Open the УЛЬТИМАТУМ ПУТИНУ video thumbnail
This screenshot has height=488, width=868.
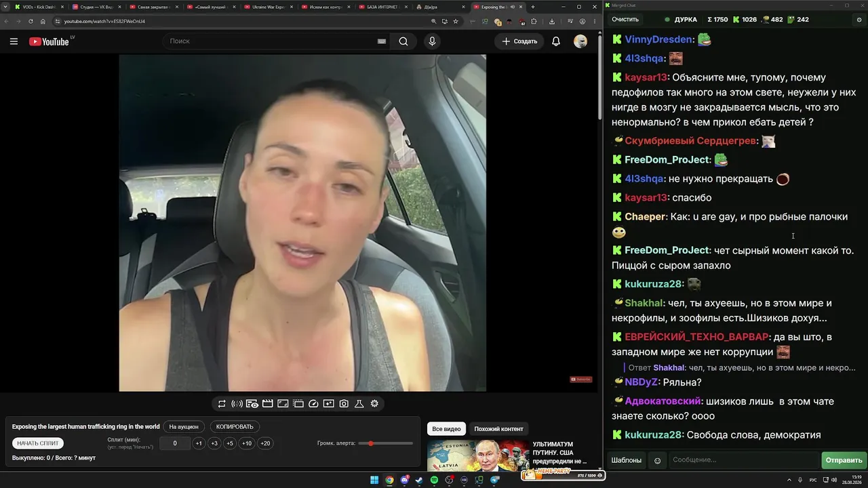point(479,456)
